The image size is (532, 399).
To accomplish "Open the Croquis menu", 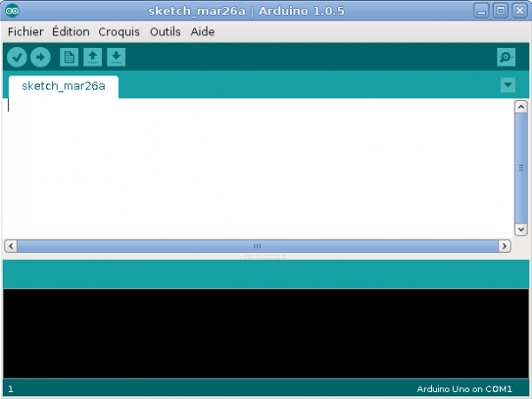I will 119,32.
